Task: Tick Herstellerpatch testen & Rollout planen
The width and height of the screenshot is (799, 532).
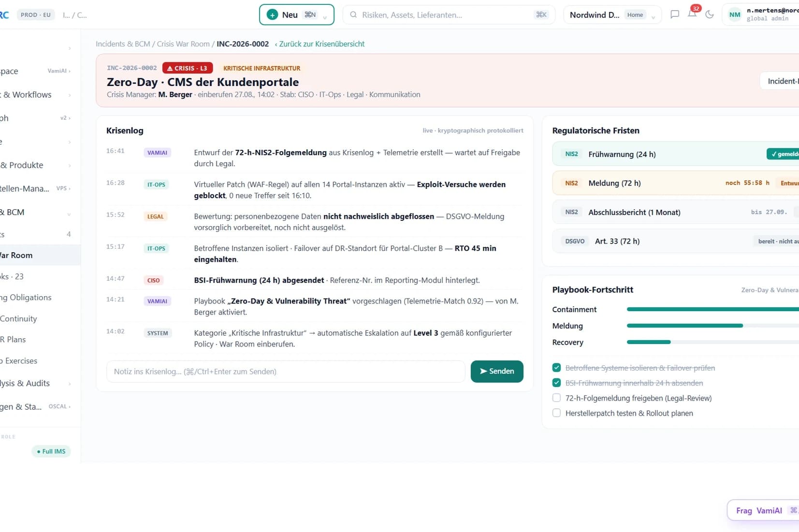Action: click(556, 413)
